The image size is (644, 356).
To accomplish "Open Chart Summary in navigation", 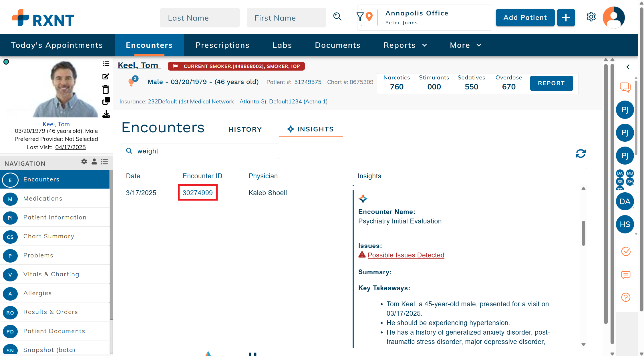I will pyautogui.click(x=55, y=236).
